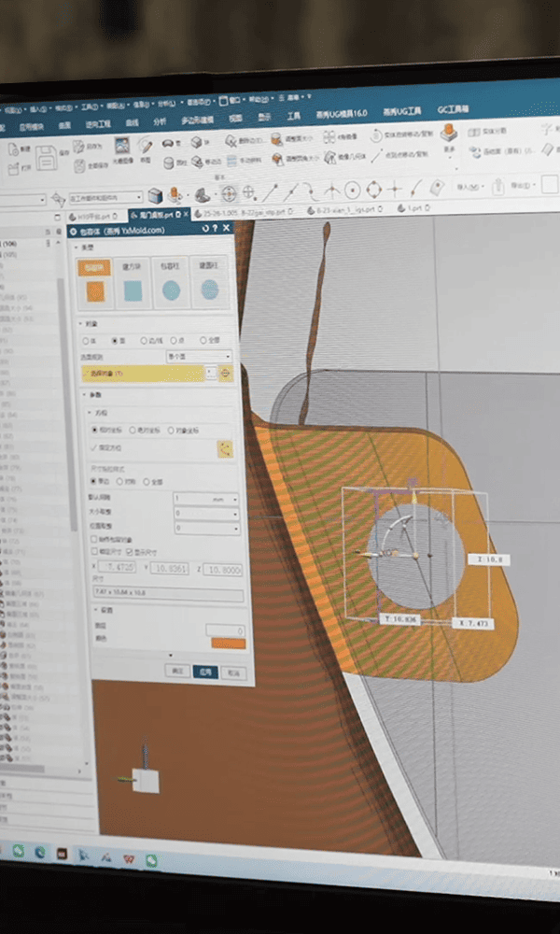Screen dimensions: 560x934
Task: Select the relative coordinate radio button
Action: click(x=94, y=430)
